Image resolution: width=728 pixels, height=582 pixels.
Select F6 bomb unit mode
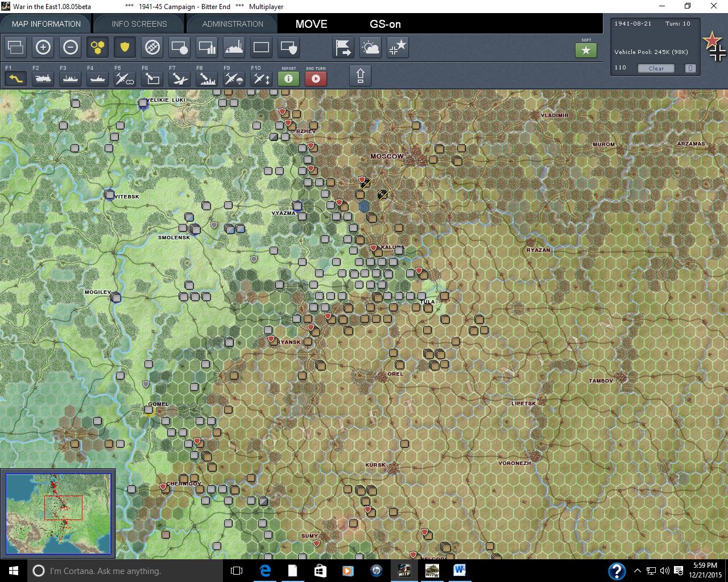pyautogui.click(x=152, y=78)
